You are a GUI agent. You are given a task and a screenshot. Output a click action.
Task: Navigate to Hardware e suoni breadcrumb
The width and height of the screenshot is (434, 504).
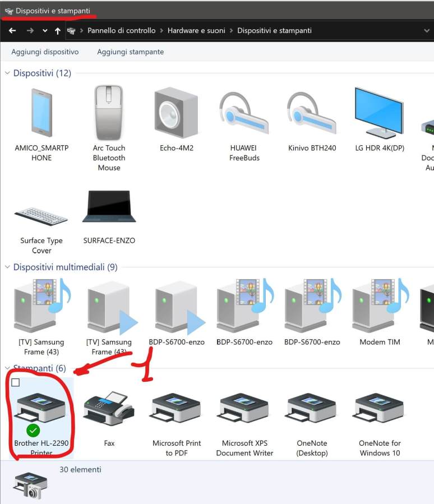coord(196,31)
